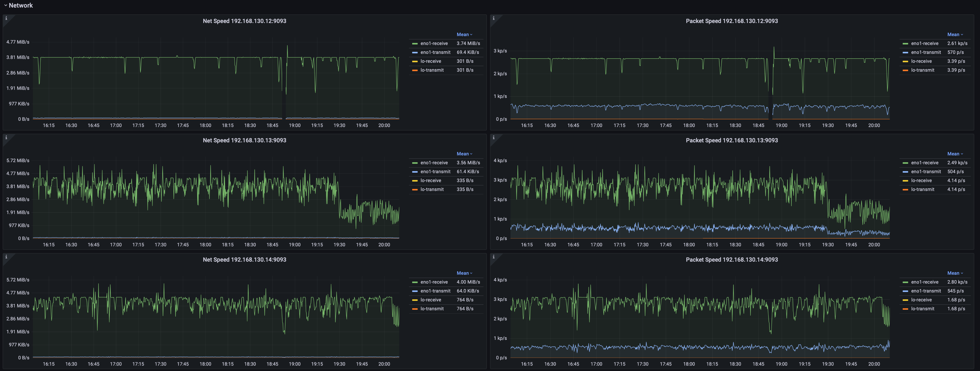Click Net Speed 192.168.130.13:9093 panel title

tap(244, 140)
